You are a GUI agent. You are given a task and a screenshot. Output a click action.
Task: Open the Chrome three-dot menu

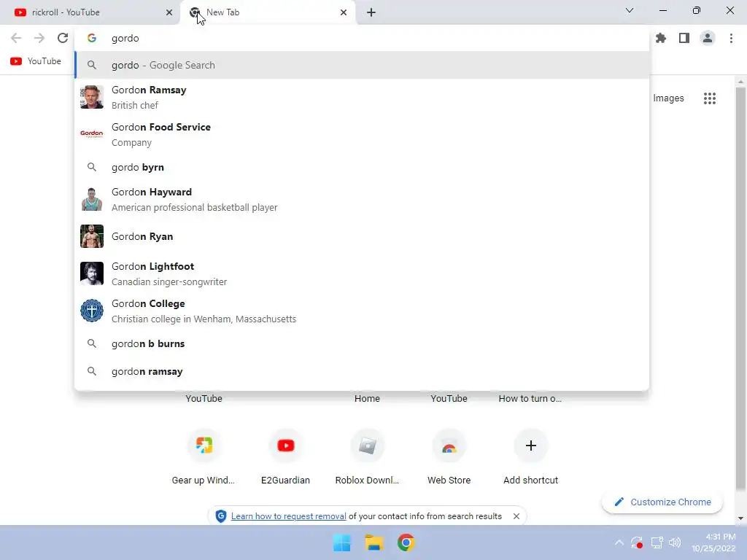(x=731, y=38)
